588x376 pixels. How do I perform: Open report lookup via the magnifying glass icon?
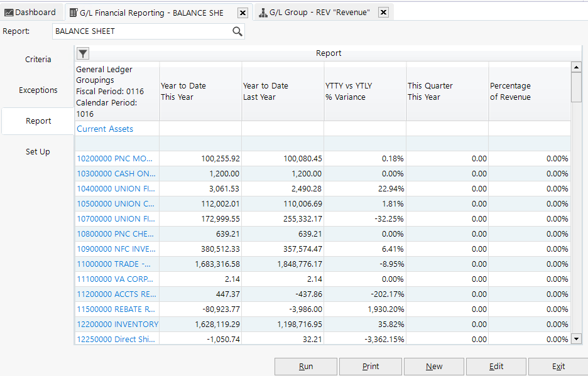coord(237,31)
